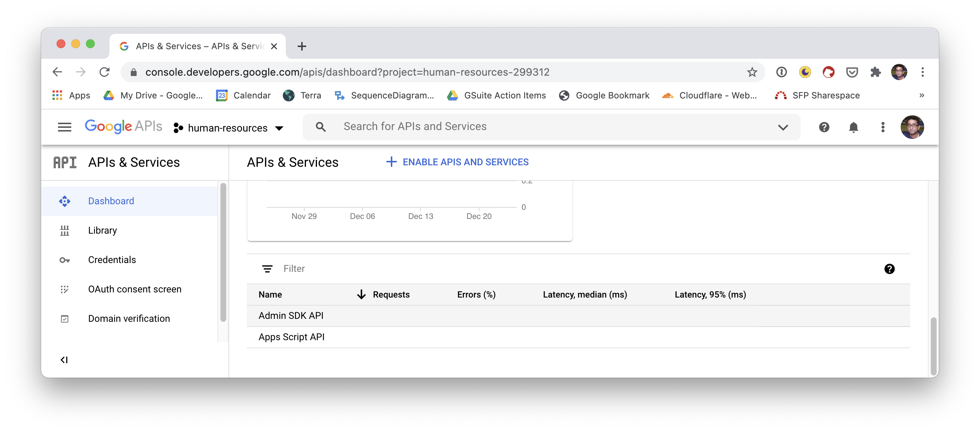Open the Chrome extensions puzzle icon

(x=875, y=72)
